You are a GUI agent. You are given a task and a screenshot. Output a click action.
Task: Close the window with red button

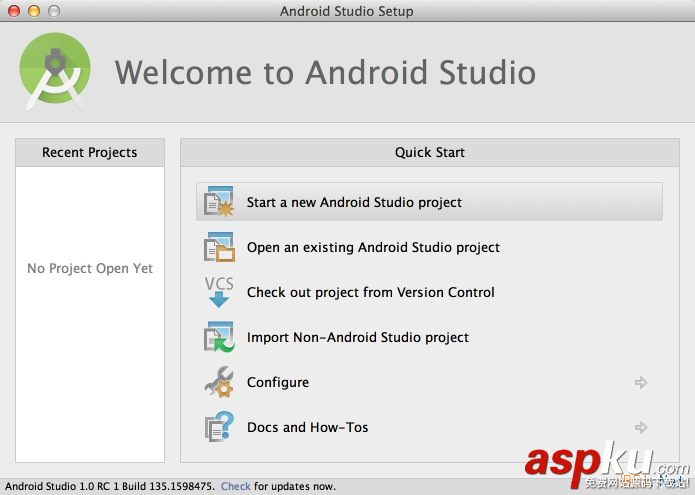click(14, 11)
